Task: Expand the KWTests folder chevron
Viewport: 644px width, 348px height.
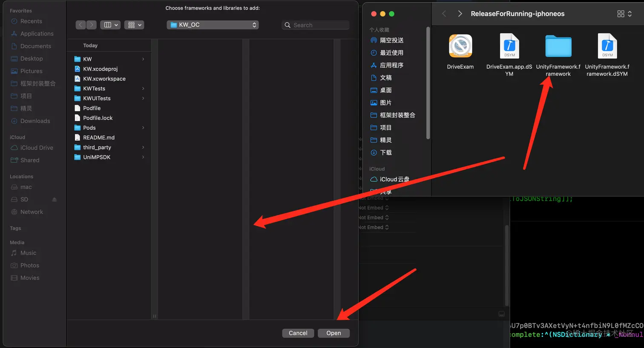Action: (x=143, y=89)
